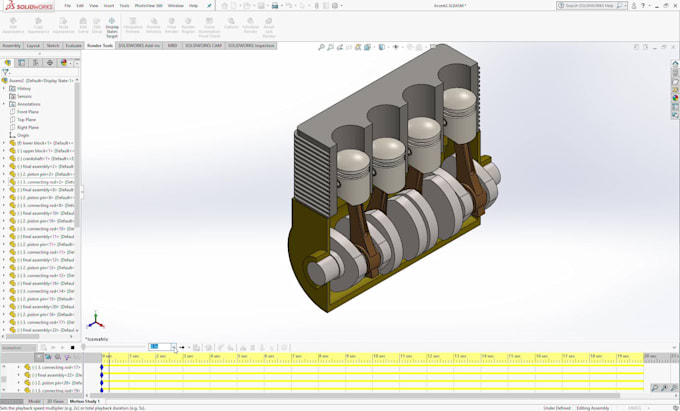
Task: Click the Home icon in the top toolbar
Action: click(x=224, y=6)
